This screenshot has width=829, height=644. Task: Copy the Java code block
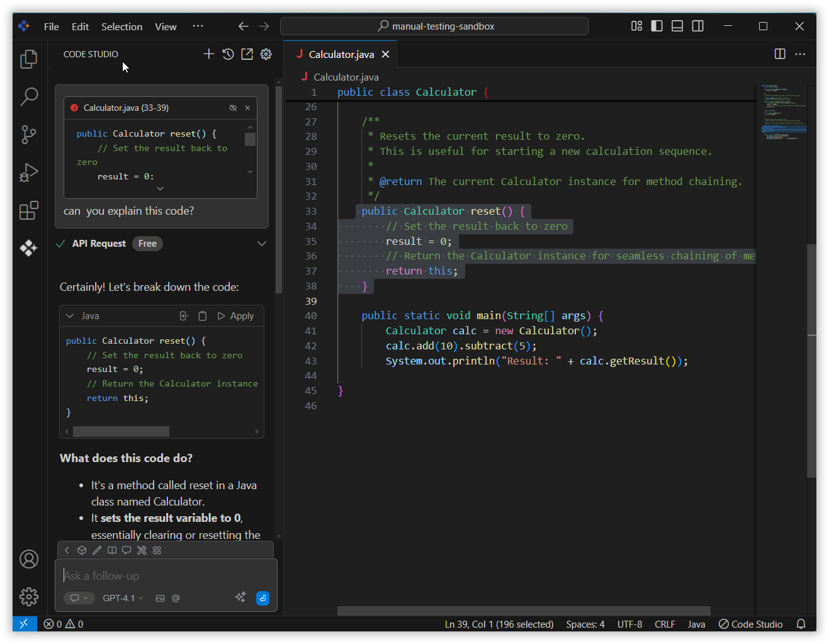(x=203, y=316)
